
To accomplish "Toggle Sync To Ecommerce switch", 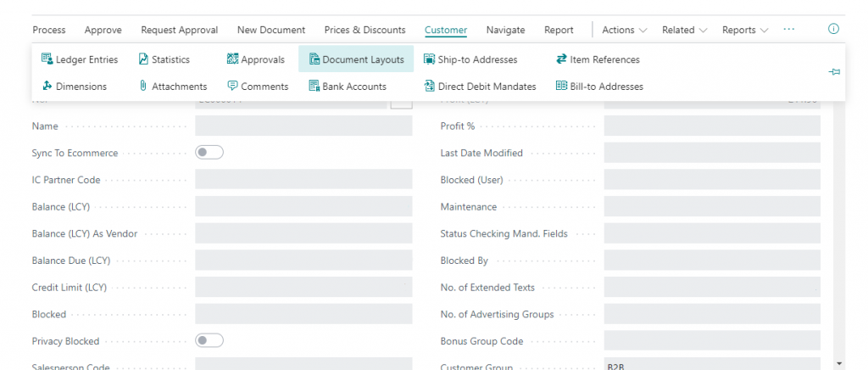I will point(209,152).
